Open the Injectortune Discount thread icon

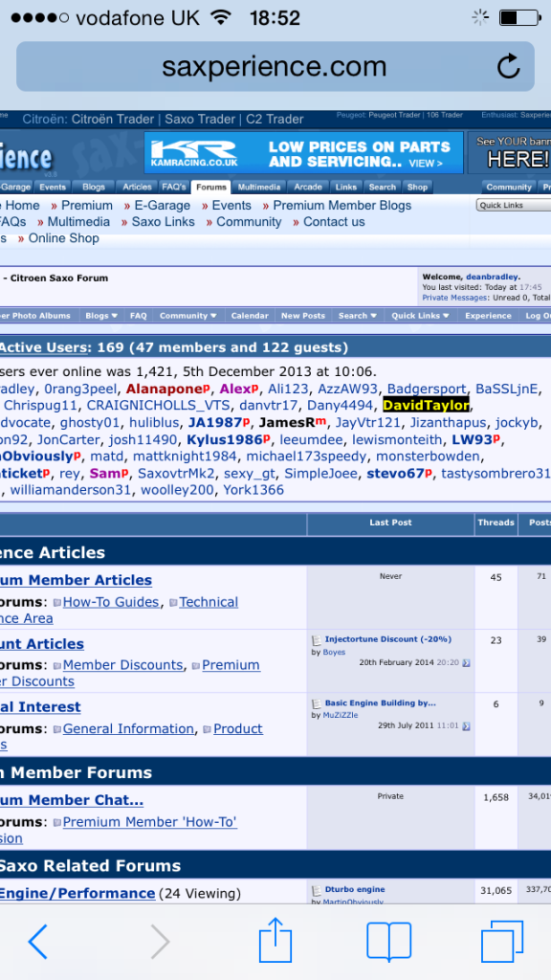(316, 640)
